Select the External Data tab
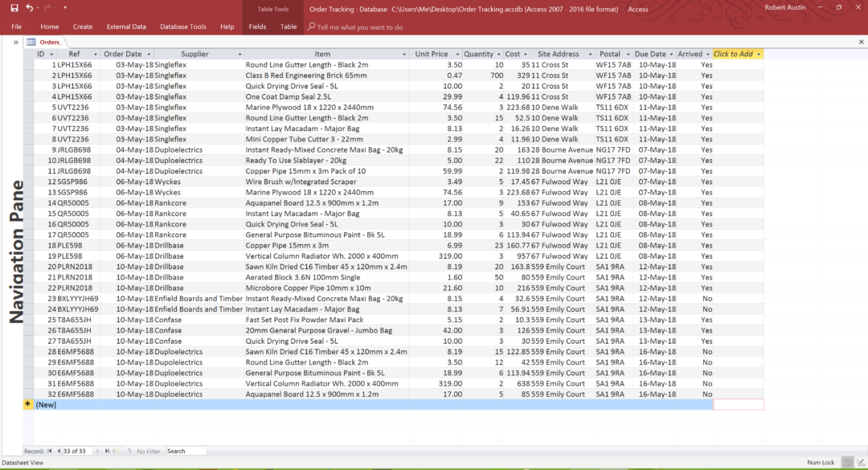This screenshot has height=470, width=868. (126, 27)
